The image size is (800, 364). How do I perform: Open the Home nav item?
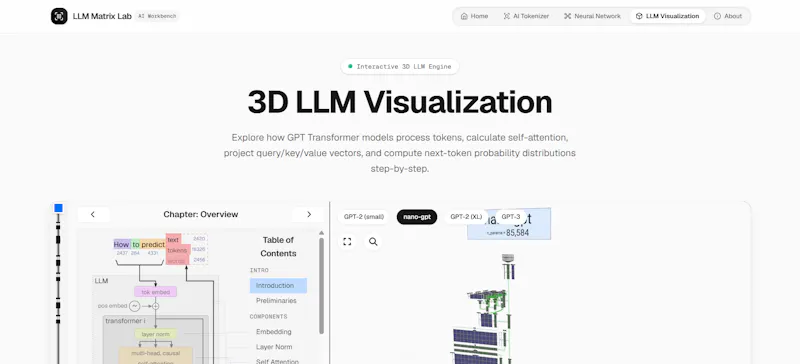pos(474,16)
